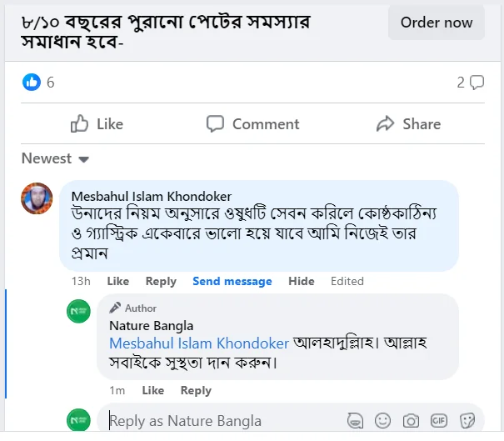
Task: Like Mesbahul Islam Khondoker's comment
Action: 118,281
